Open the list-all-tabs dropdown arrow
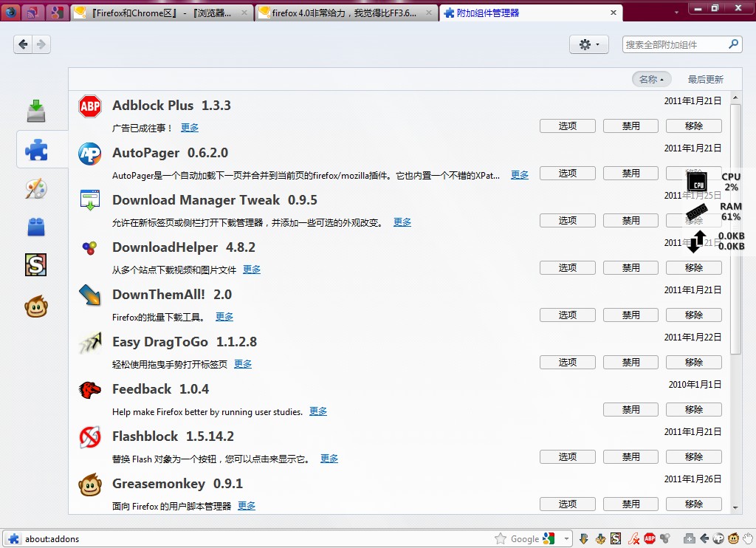Image resolution: width=756 pixels, height=548 pixels. tap(676, 12)
